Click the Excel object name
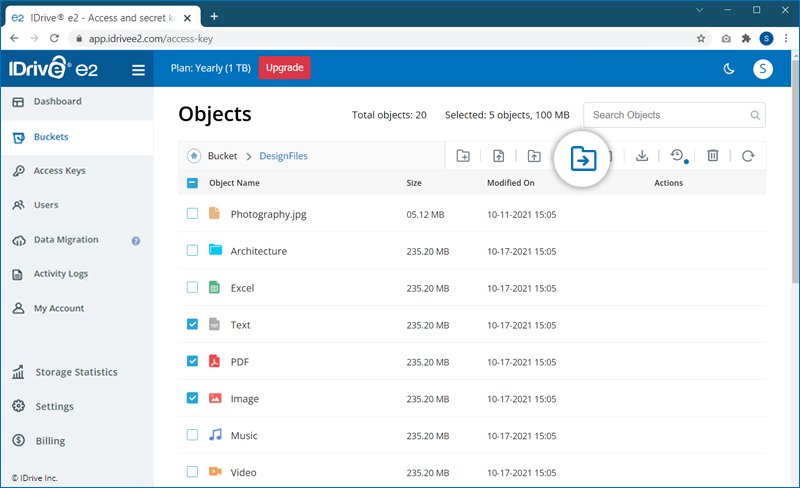Image resolution: width=800 pixels, height=488 pixels. pos(242,288)
